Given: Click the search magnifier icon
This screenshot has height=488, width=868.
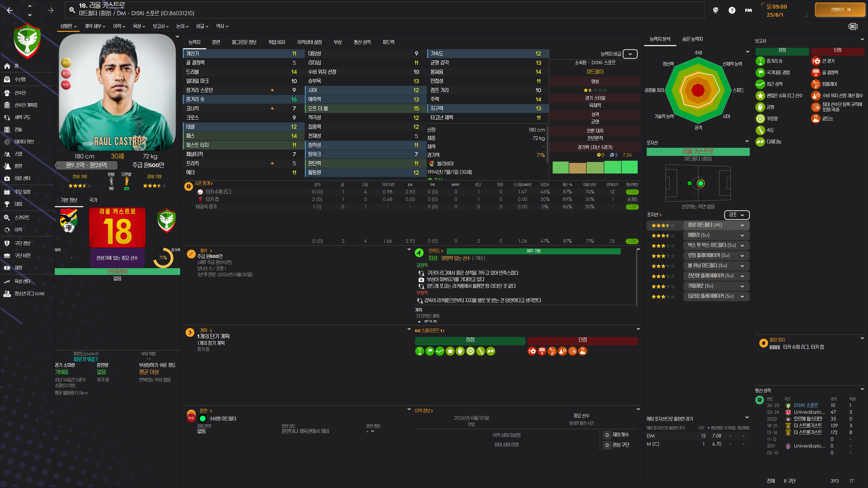Looking at the screenshot, I should tap(72, 10).
